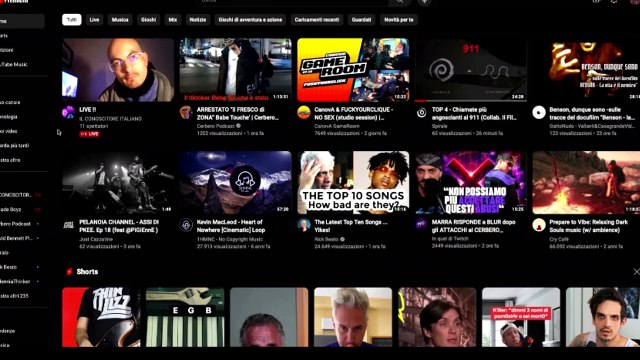
Task: Open CanovA GameRoom channel avatar
Action: point(304,112)
